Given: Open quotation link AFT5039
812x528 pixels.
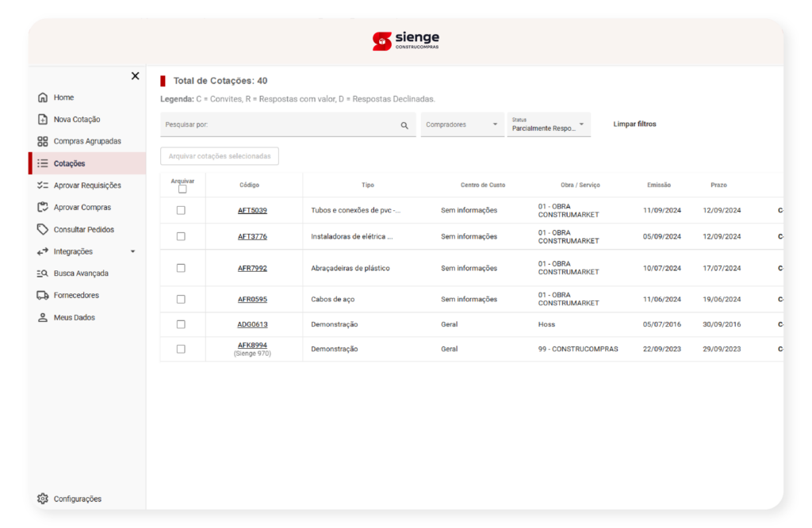Looking at the screenshot, I should 252,210.
